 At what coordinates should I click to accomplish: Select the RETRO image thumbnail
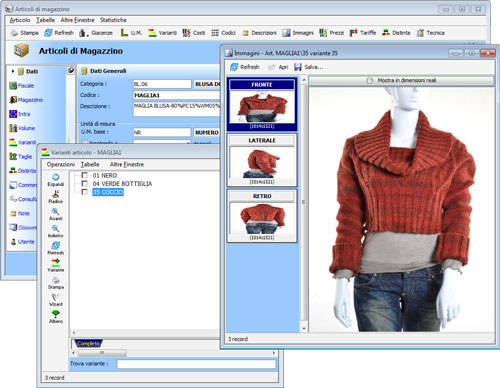pos(262,216)
